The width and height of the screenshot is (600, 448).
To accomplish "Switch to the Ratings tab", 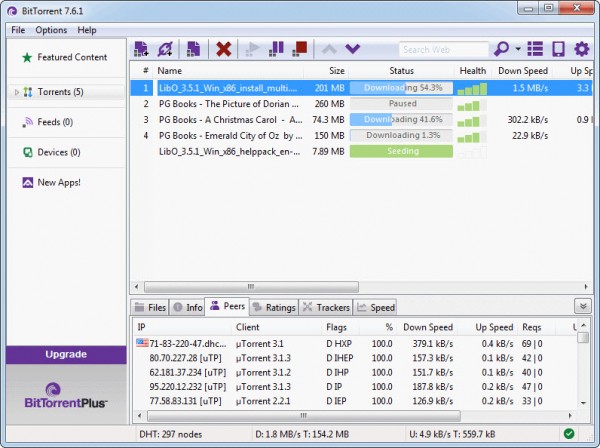I will (x=274, y=307).
